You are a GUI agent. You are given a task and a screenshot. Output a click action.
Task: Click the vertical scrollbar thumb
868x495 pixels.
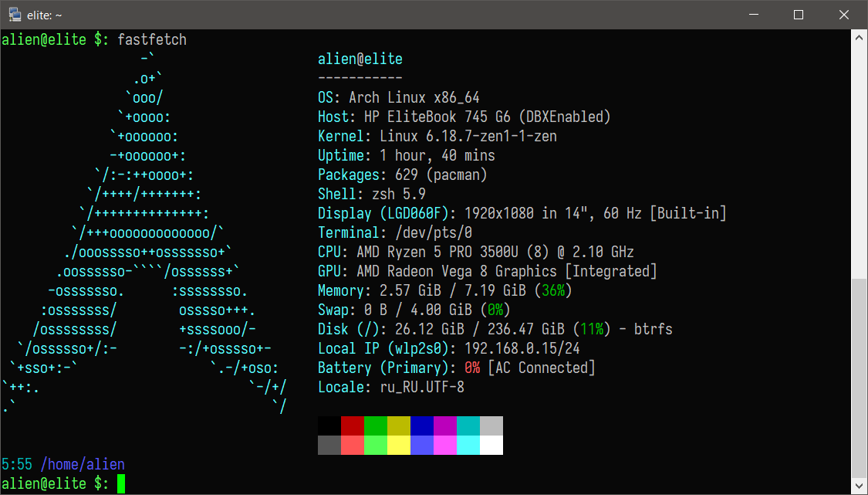(x=859, y=378)
